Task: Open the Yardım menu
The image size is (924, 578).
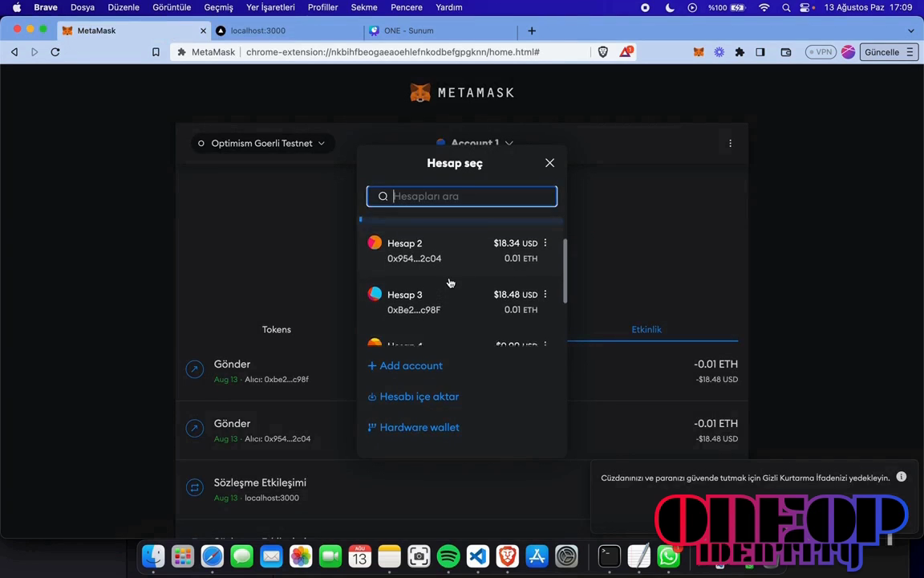Action: [x=449, y=8]
